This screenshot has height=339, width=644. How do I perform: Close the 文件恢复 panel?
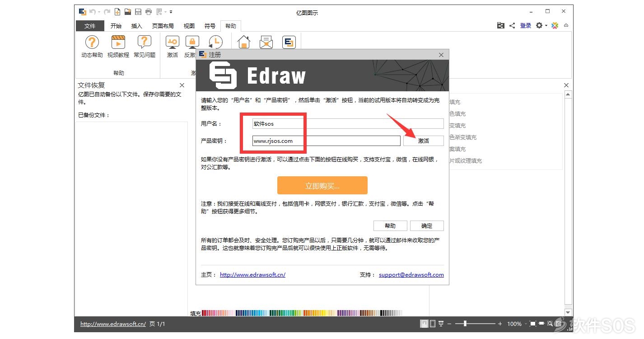click(x=182, y=85)
